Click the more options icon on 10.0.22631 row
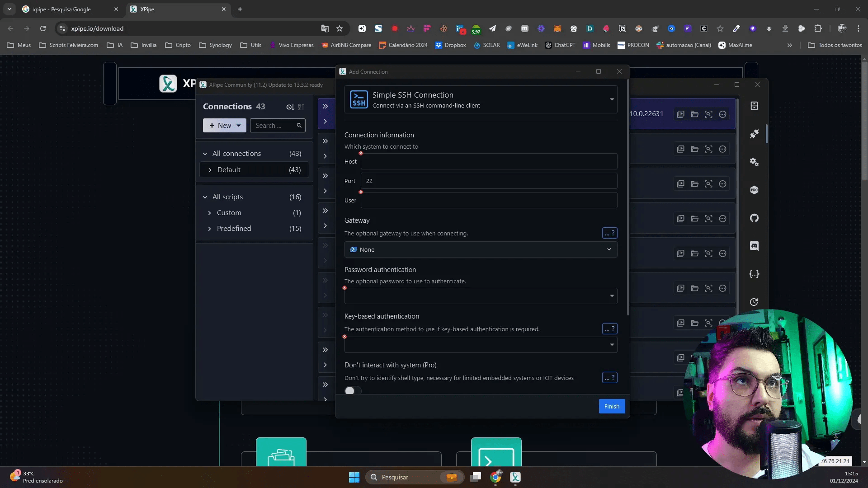868x488 pixels. tap(723, 114)
